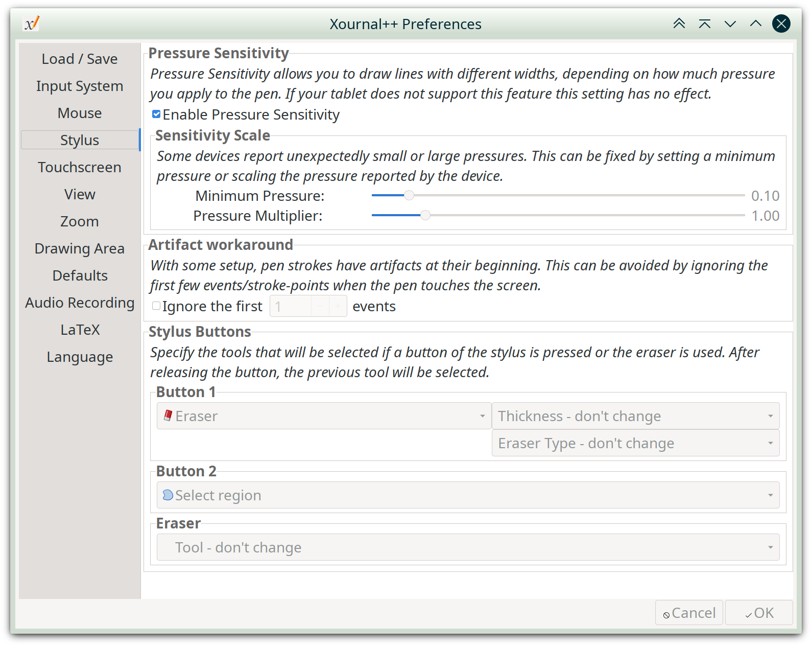Click the Xournal++ app icon in title bar
The width and height of the screenshot is (812, 646).
coord(32,24)
